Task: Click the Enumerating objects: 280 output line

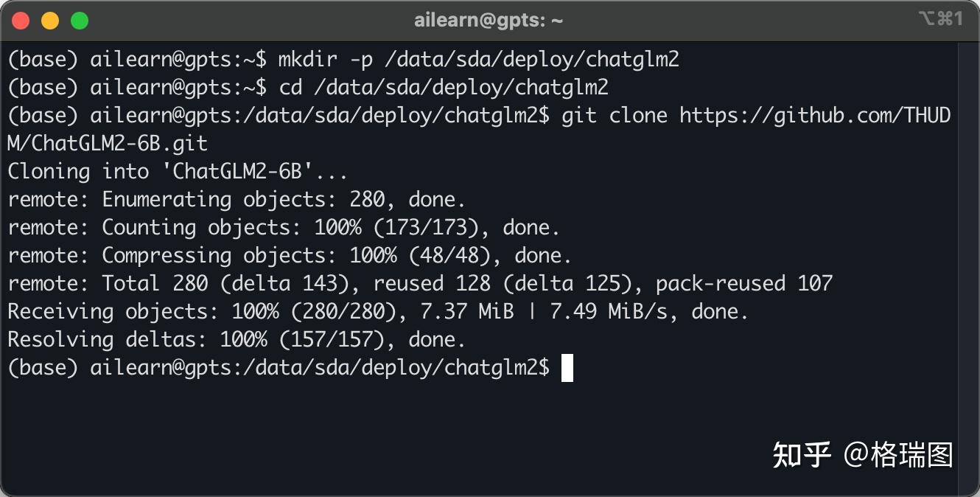Action: pos(237,200)
